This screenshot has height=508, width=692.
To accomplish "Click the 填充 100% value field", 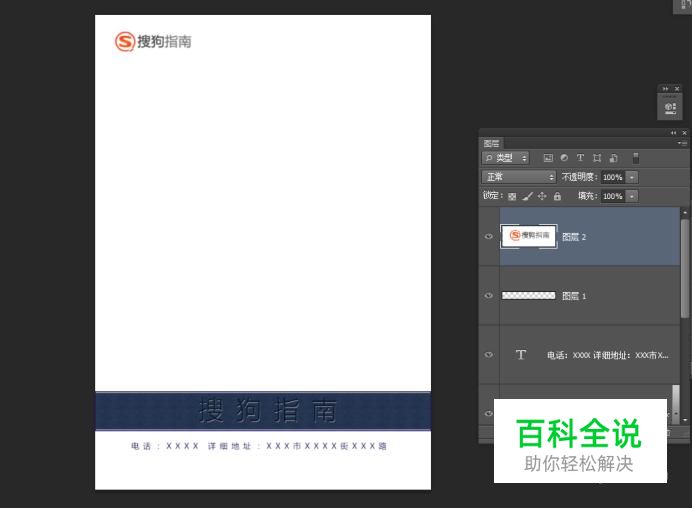I will click(613, 196).
